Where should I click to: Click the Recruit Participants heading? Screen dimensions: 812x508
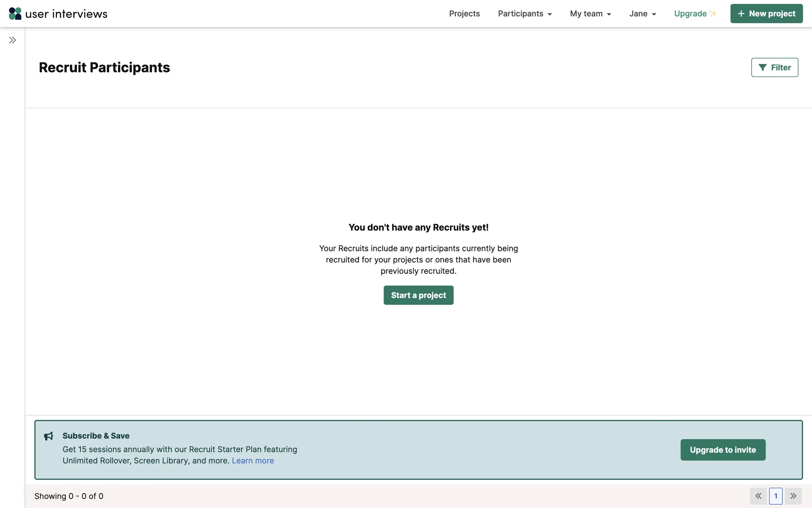coord(104,68)
